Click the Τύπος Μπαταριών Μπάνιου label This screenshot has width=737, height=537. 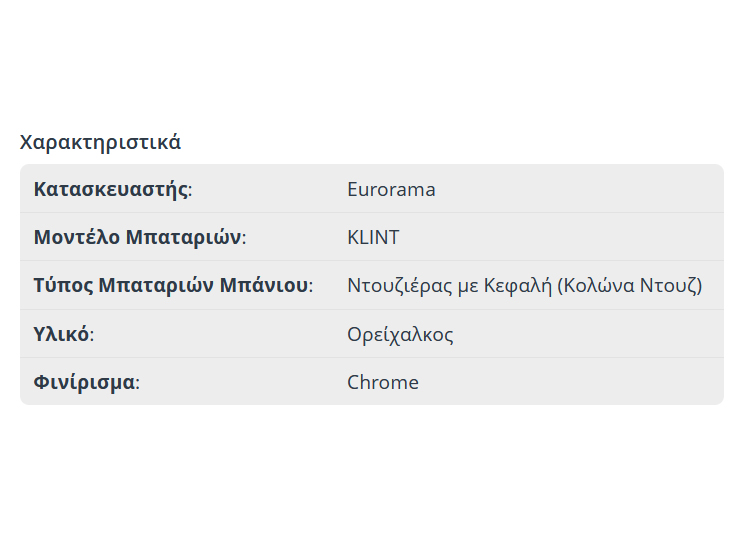173,285
